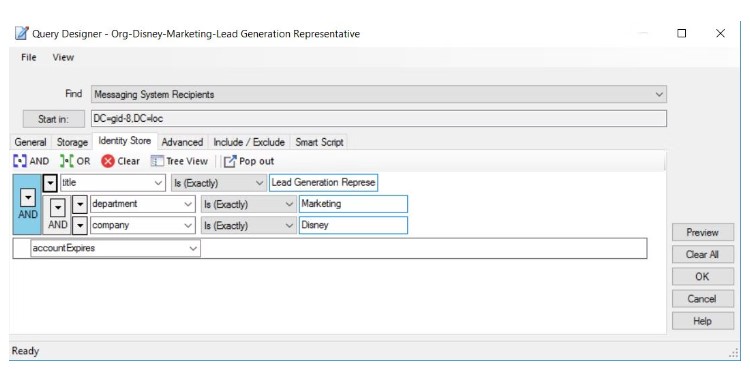Open the company row options arrow

[80, 225]
